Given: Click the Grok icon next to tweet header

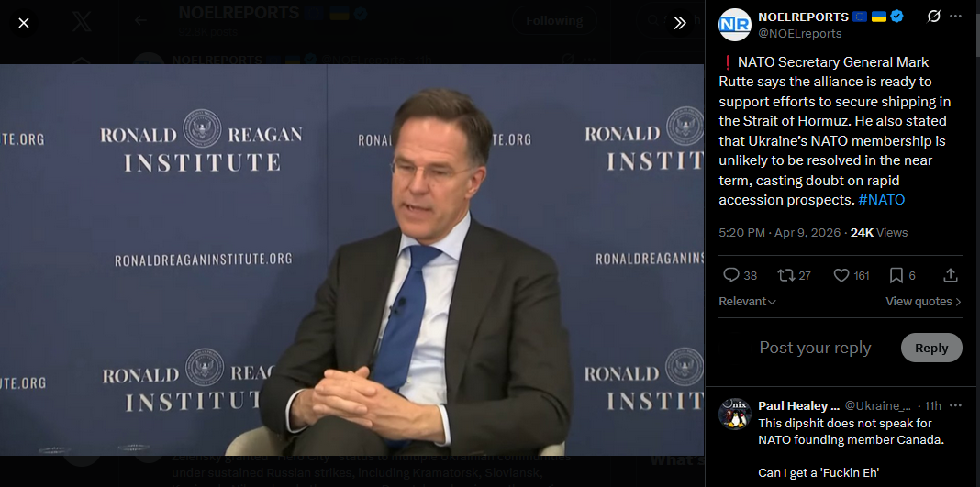Looking at the screenshot, I should coord(934,17).
